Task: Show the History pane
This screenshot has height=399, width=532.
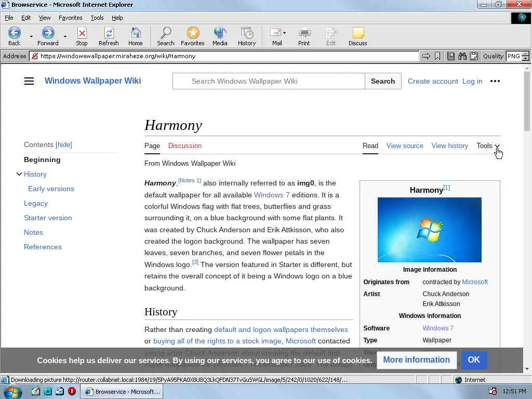Action: point(247,36)
